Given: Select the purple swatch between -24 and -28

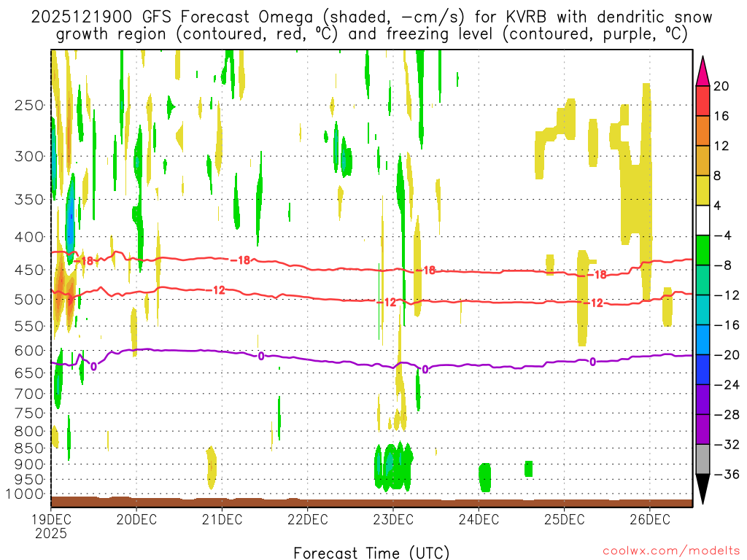Looking at the screenshot, I should [x=703, y=400].
